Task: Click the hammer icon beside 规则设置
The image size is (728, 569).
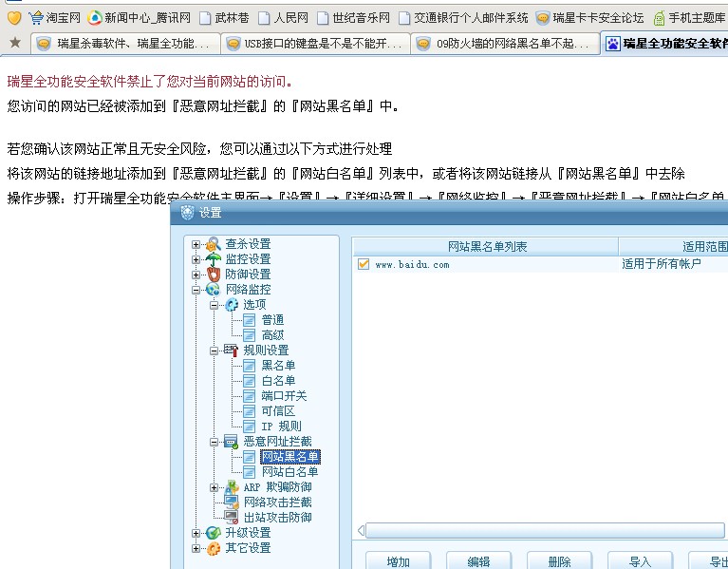Action: [232, 350]
